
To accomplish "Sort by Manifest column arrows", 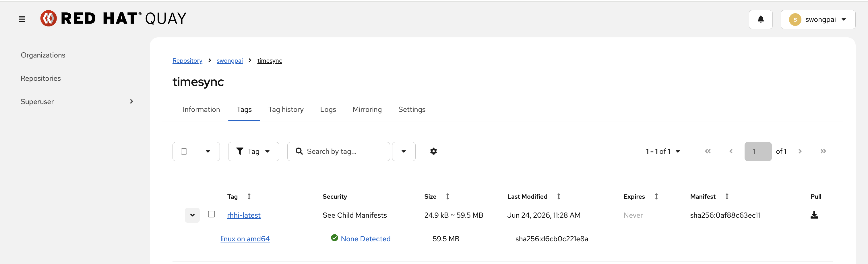I will coord(727,196).
